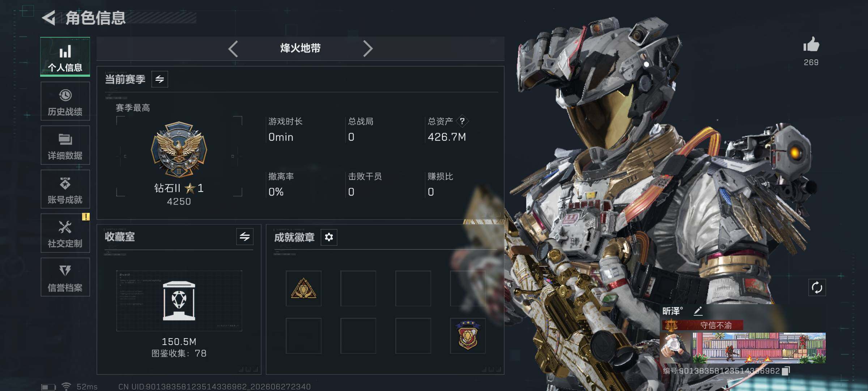Image resolution: width=868 pixels, height=391 pixels.
Task: Switch to previous game mode with left chevron
Action: [x=233, y=49]
